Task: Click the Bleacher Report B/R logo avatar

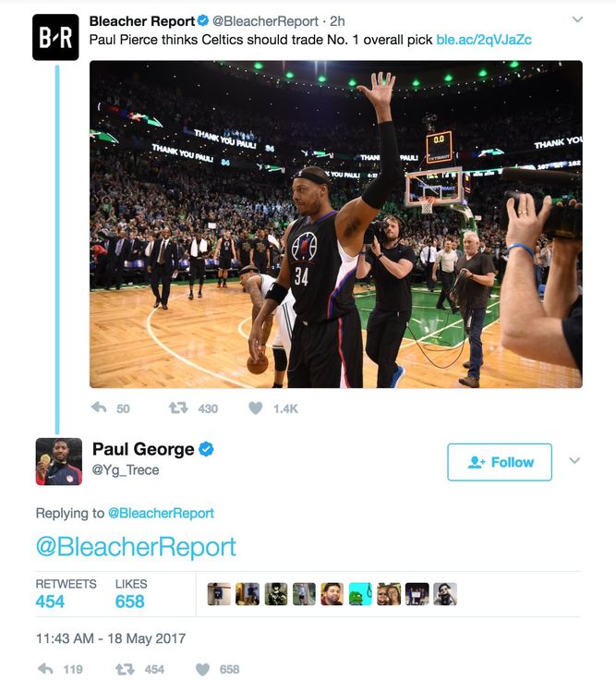Action: [x=55, y=37]
